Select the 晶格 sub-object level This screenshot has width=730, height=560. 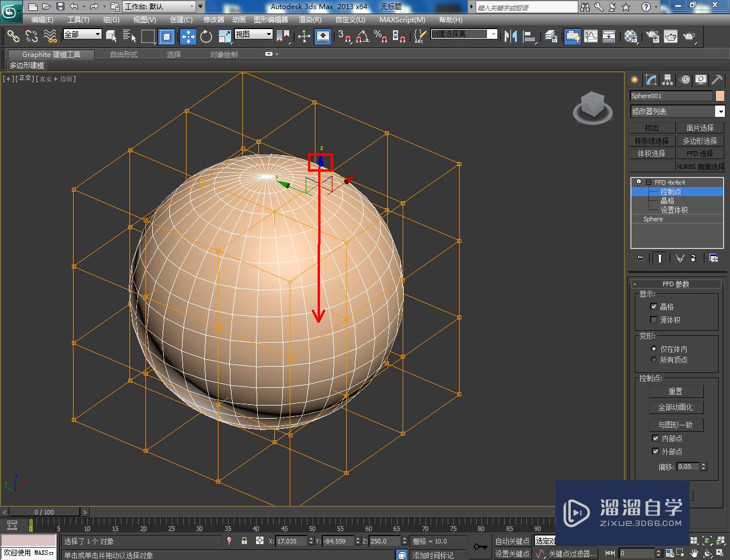click(667, 201)
